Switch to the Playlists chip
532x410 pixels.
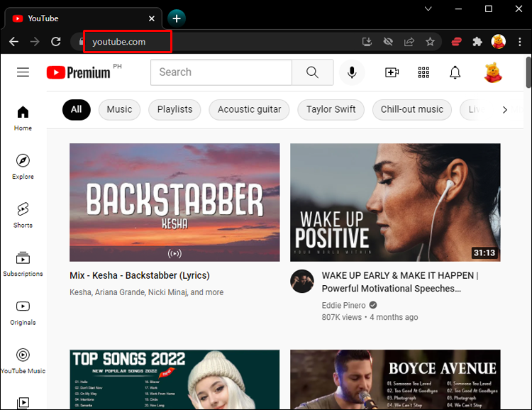[x=174, y=109]
